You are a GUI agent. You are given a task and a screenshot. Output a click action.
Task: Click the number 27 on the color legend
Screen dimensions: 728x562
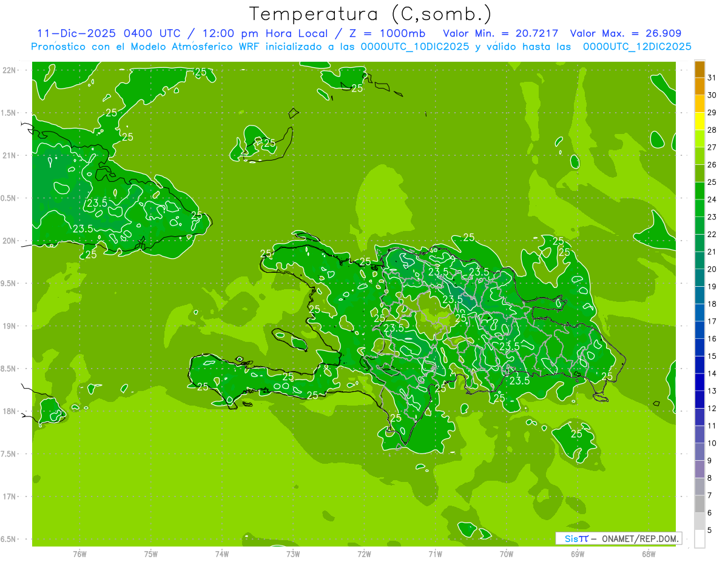(712, 147)
